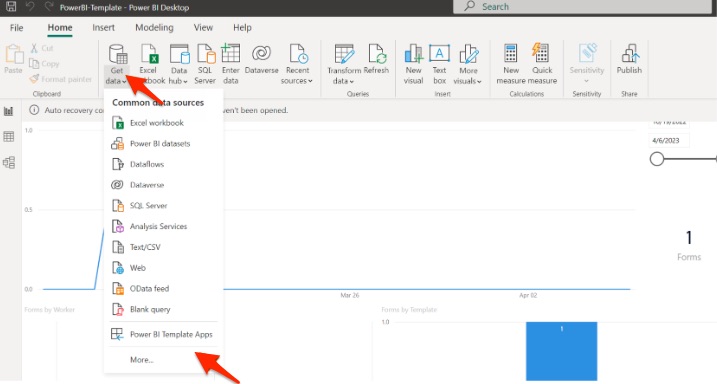Switch to Report view in sidebar
Image resolution: width=717 pixels, height=384 pixels.
pyautogui.click(x=9, y=111)
